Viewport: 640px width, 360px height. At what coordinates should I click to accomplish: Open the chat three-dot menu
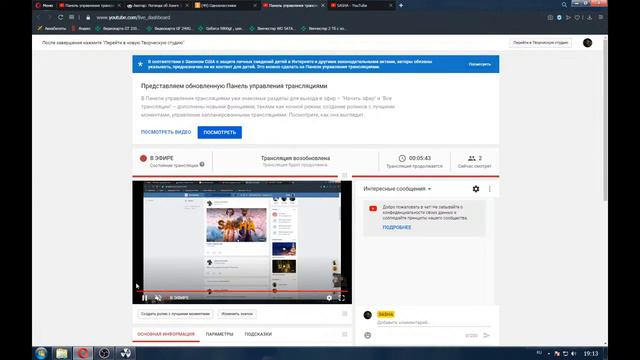coord(490,189)
